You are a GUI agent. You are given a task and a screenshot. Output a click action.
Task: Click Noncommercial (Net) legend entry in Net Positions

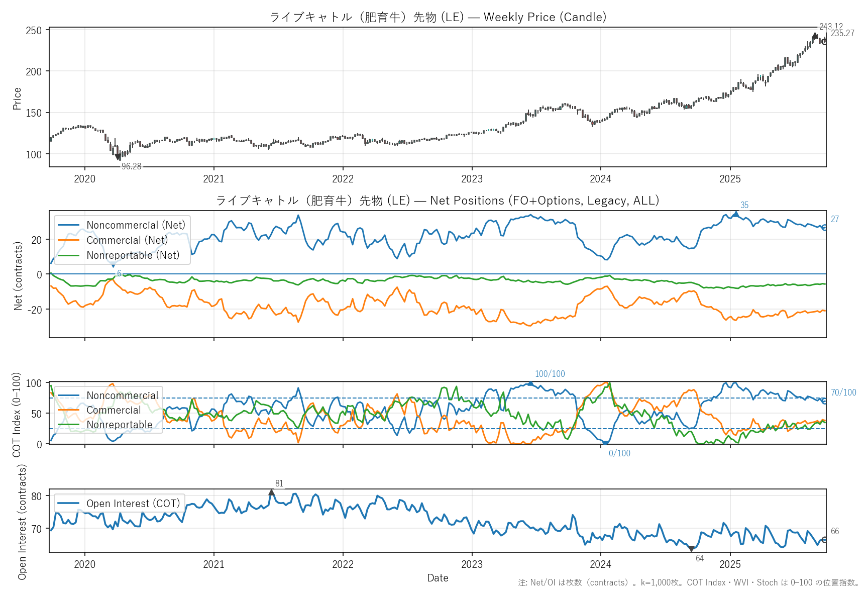coord(136,225)
